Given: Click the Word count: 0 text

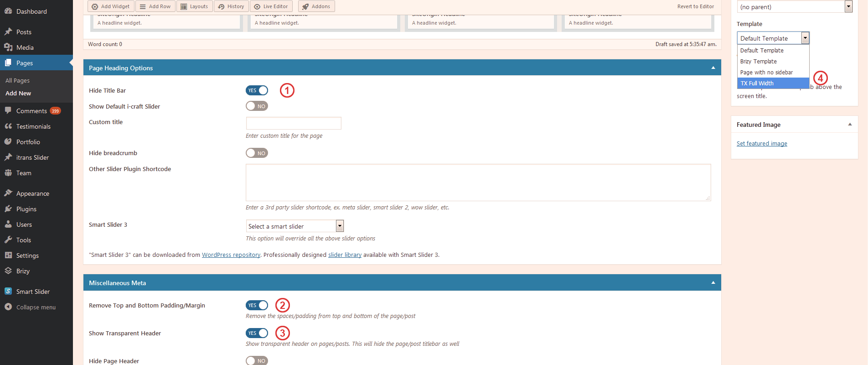Looking at the screenshot, I should tap(105, 44).
